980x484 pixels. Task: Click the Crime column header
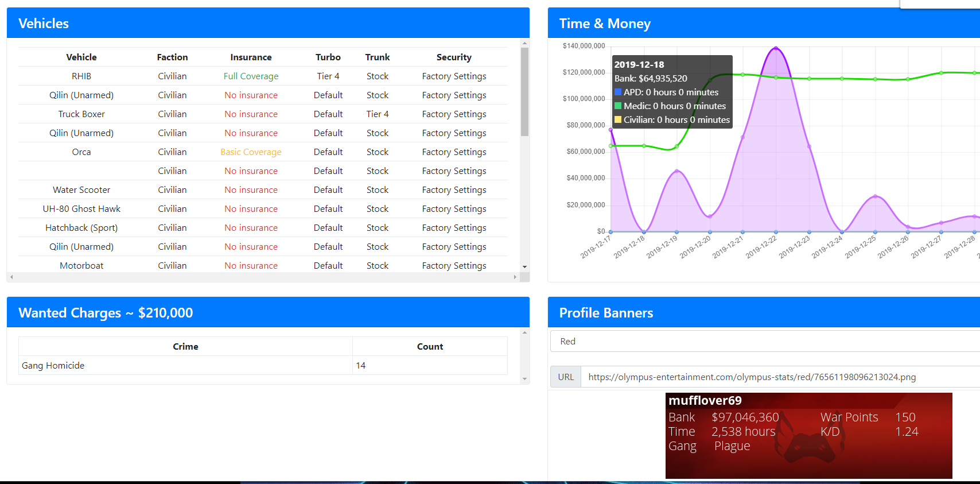pyautogui.click(x=185, y=347)
